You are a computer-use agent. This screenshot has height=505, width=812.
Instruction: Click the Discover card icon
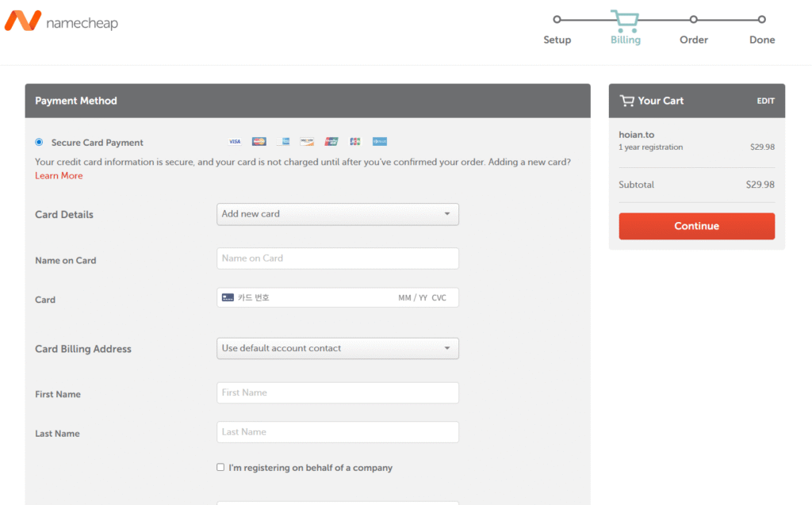(x=307, y=142)
